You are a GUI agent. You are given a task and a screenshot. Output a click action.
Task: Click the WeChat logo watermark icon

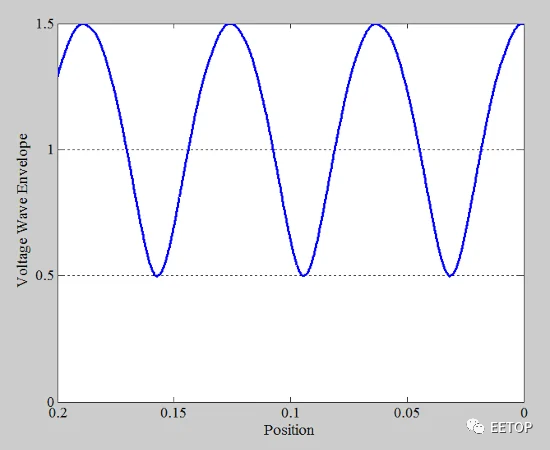click(475, 427)
